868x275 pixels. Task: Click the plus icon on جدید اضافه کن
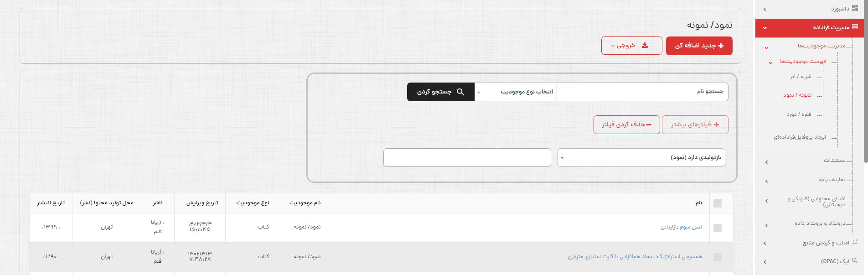(721, 46)
